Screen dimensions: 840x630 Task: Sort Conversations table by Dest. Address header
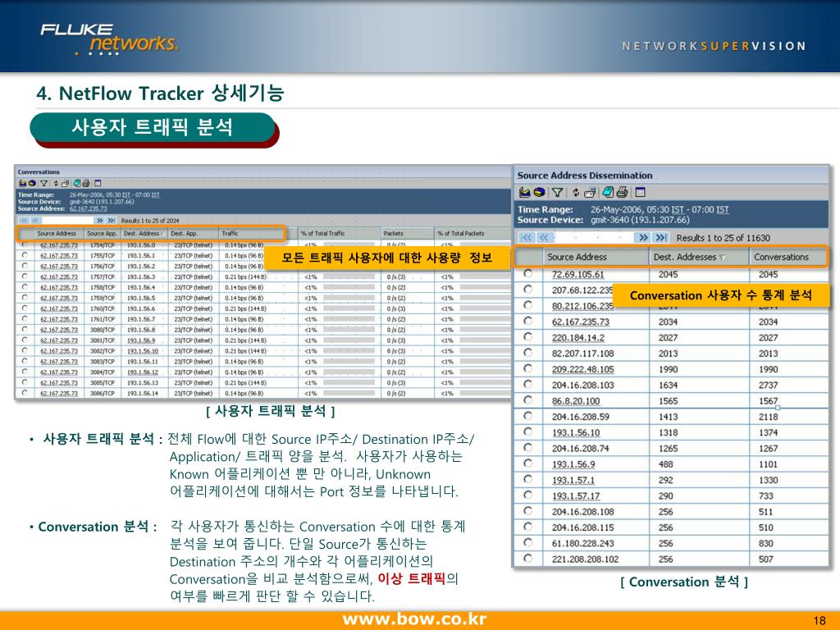pyautogui.click(x=143, y=234)
